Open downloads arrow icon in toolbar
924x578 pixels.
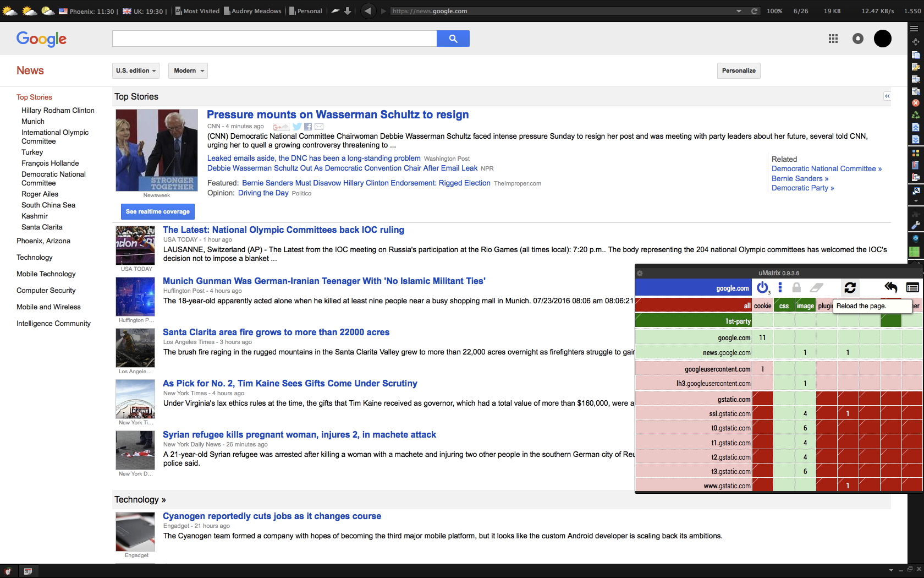(x=348, y=11)
